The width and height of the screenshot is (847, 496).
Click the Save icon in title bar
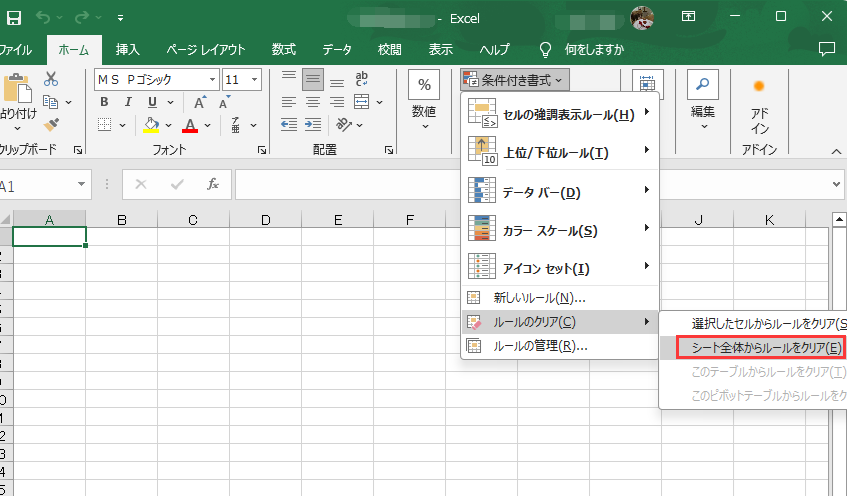pyautogui.click(x=14, y=17)
